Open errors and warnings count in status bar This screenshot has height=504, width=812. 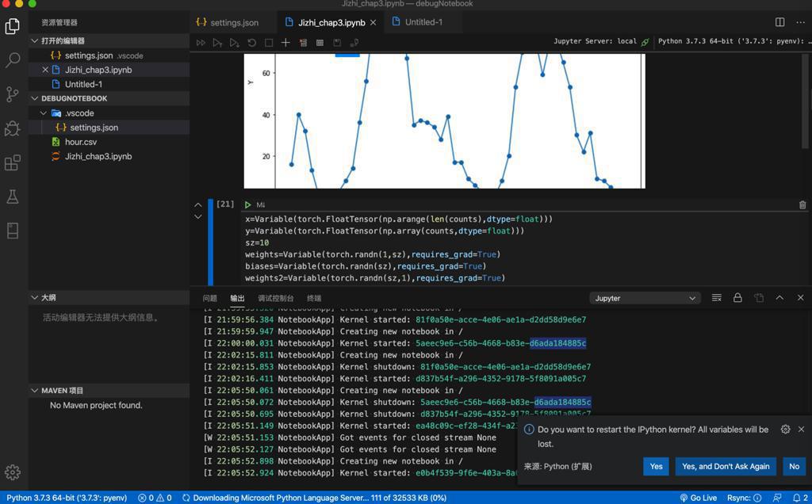[x=155, y=498]
